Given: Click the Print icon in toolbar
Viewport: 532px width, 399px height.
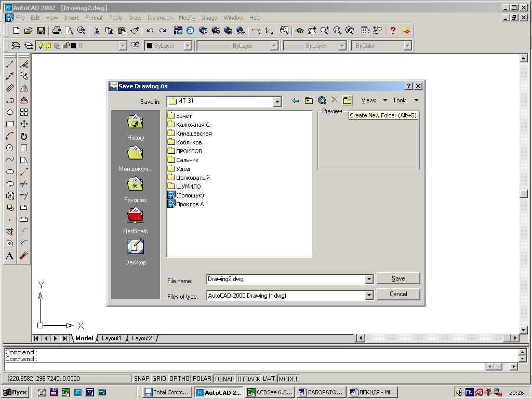Looking at the screenshot, I should pyautogui.click(x=56, y=31).
